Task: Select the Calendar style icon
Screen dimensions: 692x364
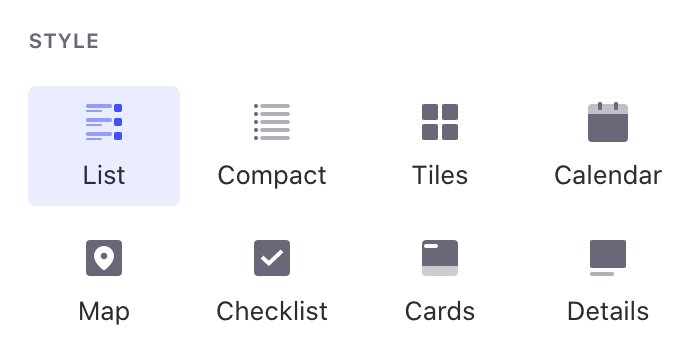Action: coord(608,122)
